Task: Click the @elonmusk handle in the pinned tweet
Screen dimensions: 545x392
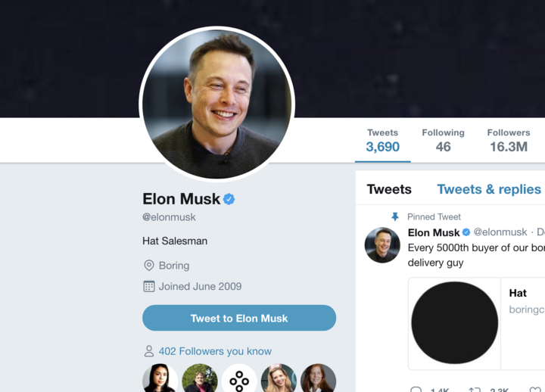Action: [500, 232]
